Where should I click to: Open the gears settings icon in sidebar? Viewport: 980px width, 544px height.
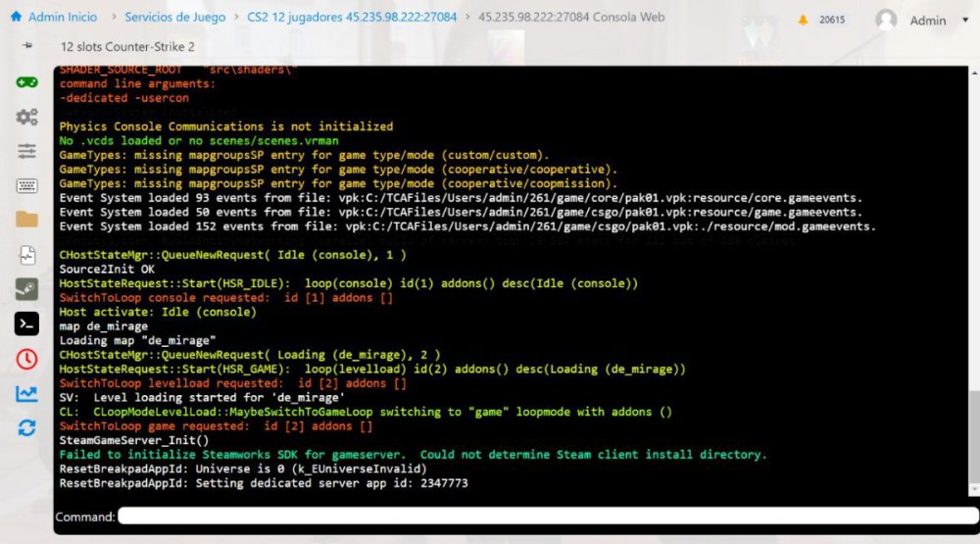(26, 117)
